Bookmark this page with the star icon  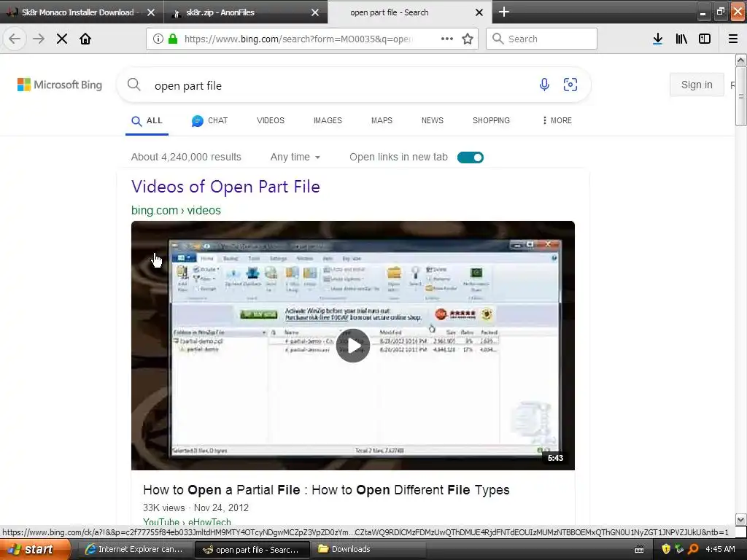(x=468, y=39)
